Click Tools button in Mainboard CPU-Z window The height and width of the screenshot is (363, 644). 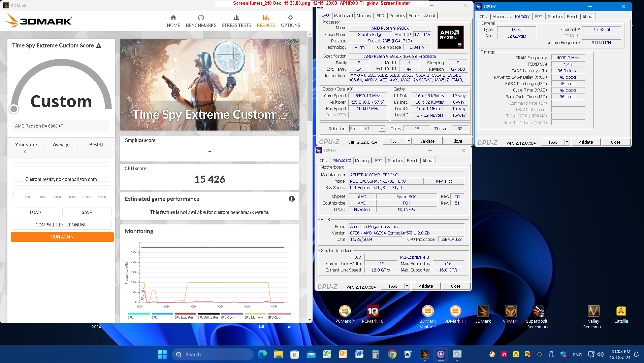393,286
